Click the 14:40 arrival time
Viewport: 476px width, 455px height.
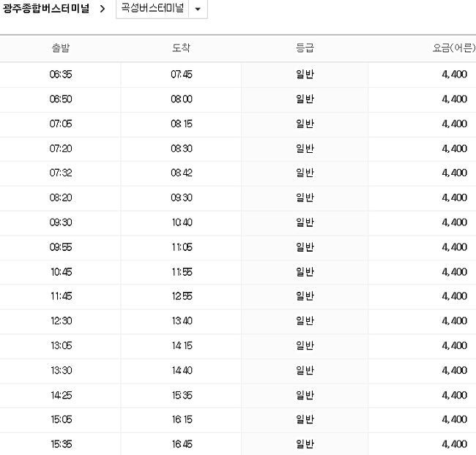[182, 371]
